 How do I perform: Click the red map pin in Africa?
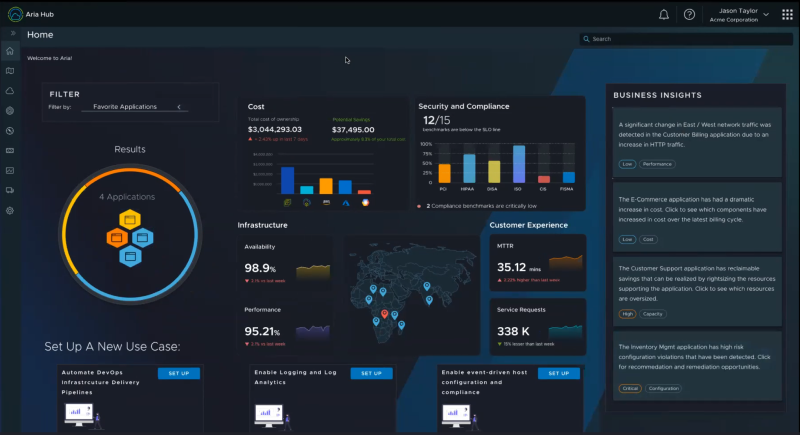tap(385, 314)
